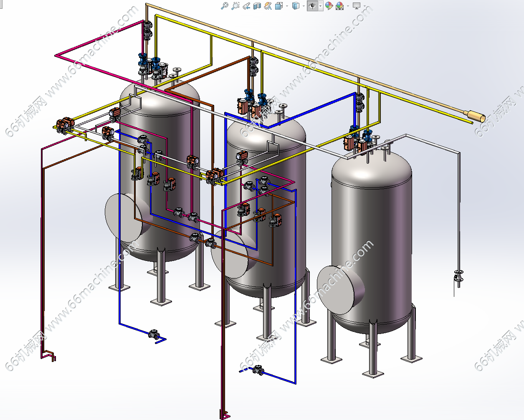524x420 pixels.
Task: Click the valve on the white vertical pipe
Action: [458, 277]
